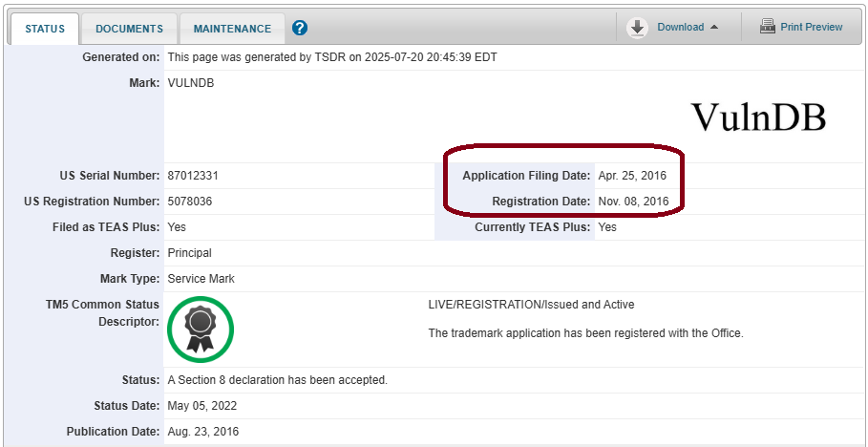The image size is (868, 447).
Task: Click the Publication Date Aug. 23, 2016
Action: [202, 432]
